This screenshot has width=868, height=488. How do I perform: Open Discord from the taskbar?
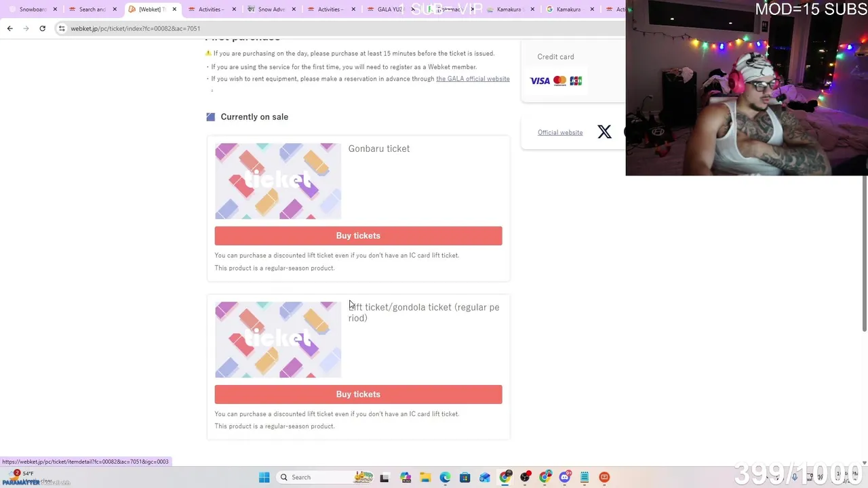[x=565, y=477]
